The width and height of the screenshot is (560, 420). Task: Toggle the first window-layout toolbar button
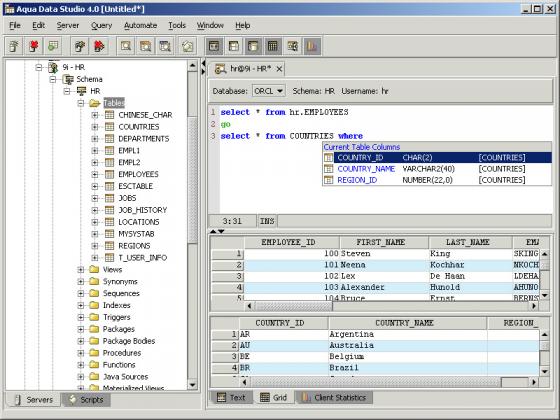214,46
